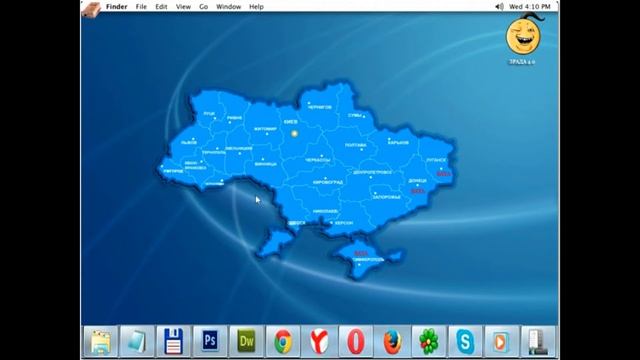This screenshot has width=640, height=360.
Task: Open Google Chrome from the dock
Action: [x=283, y=341]
